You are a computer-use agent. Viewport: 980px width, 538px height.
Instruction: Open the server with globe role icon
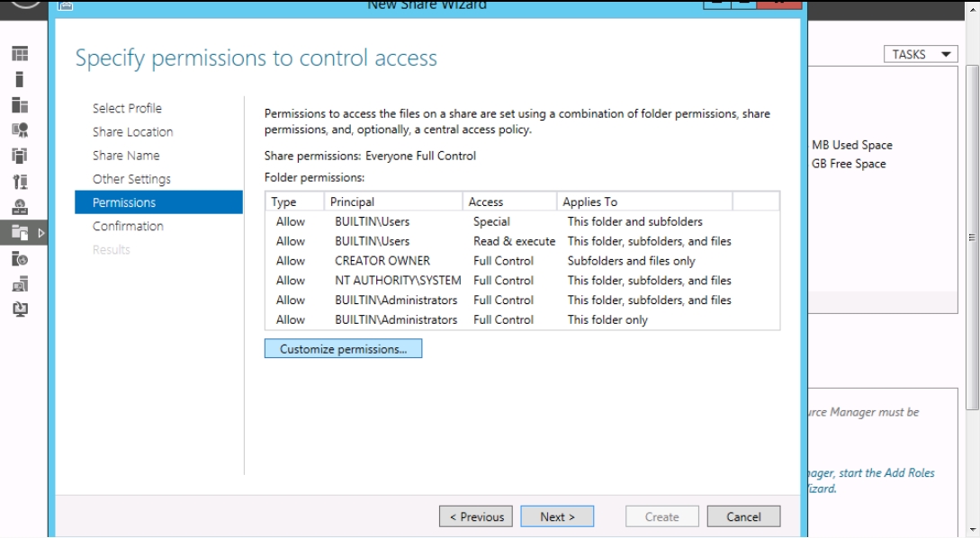19,259
